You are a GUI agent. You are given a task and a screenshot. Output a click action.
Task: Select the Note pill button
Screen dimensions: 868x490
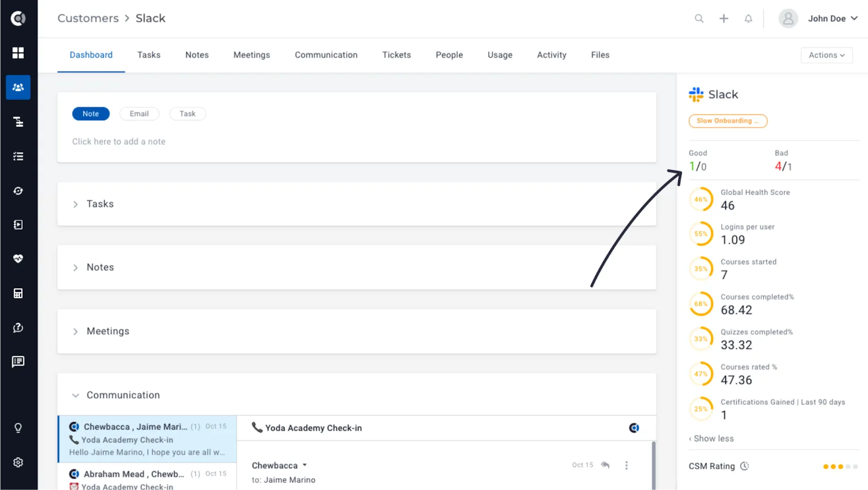click(x=91, y=113)
